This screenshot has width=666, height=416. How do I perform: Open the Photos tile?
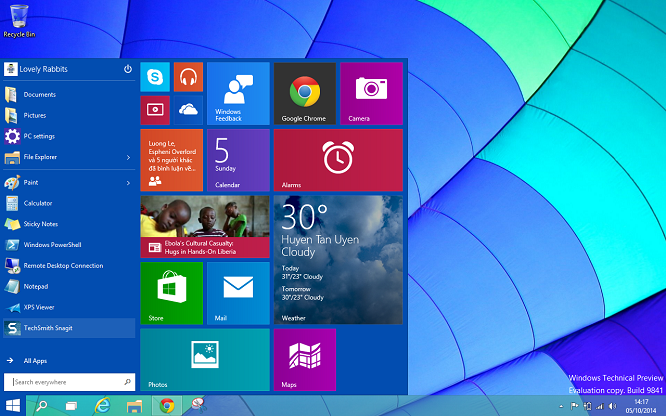(205, 360)
